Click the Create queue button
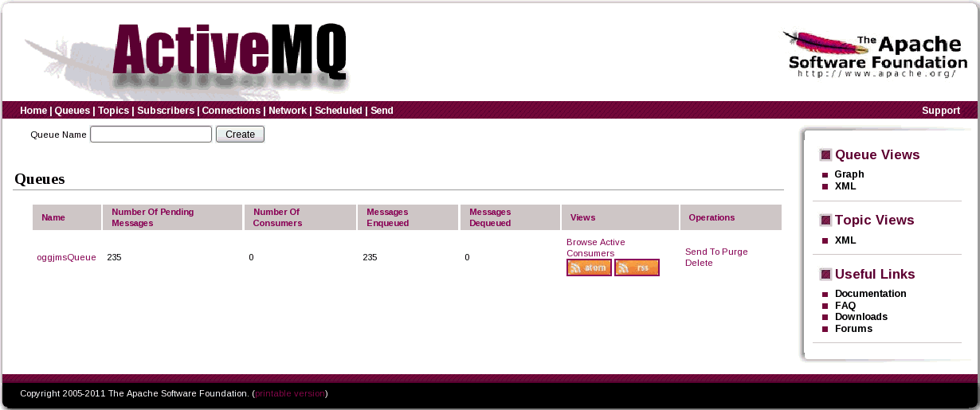 [x=240, y=135]
